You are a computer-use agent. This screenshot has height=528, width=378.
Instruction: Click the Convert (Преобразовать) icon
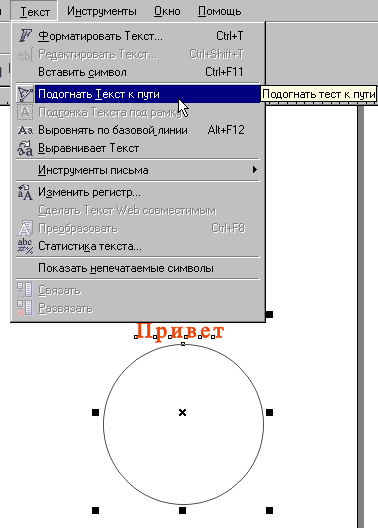coord(25,228)
